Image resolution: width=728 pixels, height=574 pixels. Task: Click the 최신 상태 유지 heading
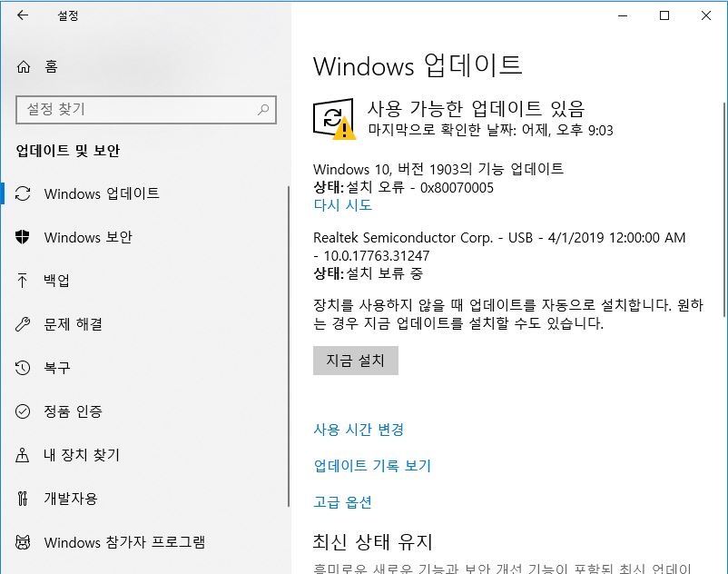tap(372, 542)
